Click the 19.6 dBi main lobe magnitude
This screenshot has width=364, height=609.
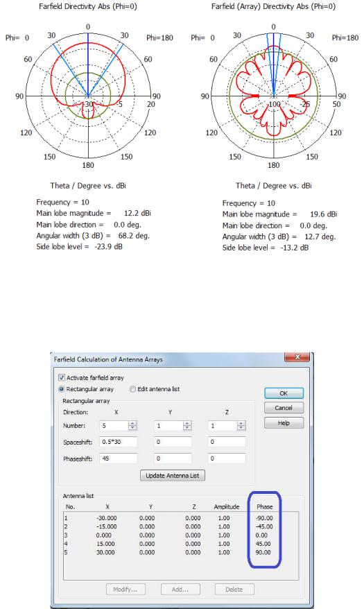click(323, 214)
